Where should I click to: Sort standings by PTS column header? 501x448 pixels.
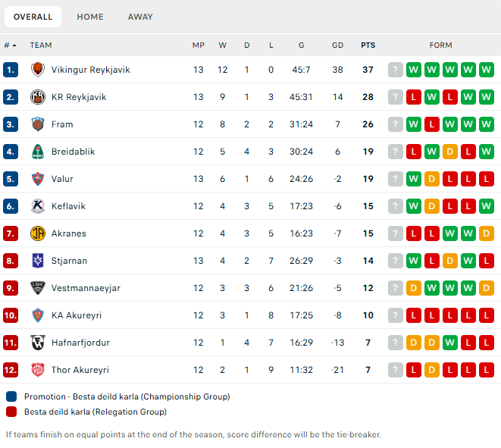368,45
